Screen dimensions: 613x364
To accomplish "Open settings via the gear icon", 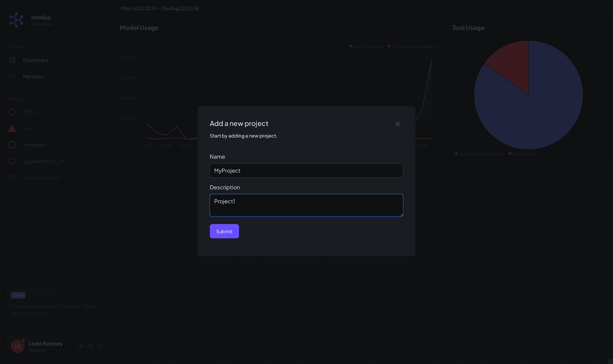I will click(x=91, y=346).
